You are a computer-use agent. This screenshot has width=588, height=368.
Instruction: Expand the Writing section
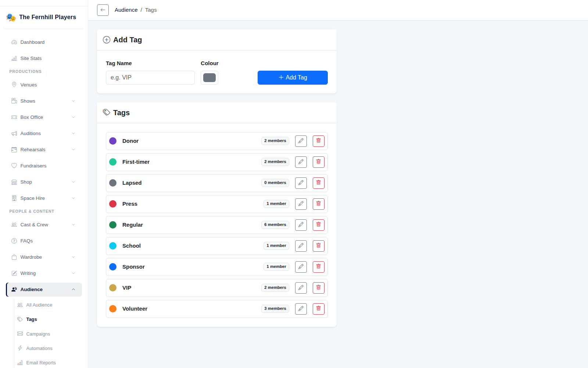pyautogui.click(x=44, y=273)
